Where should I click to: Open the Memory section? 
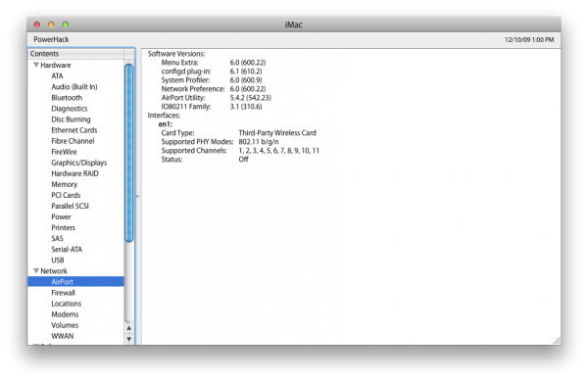coord(64,184)
